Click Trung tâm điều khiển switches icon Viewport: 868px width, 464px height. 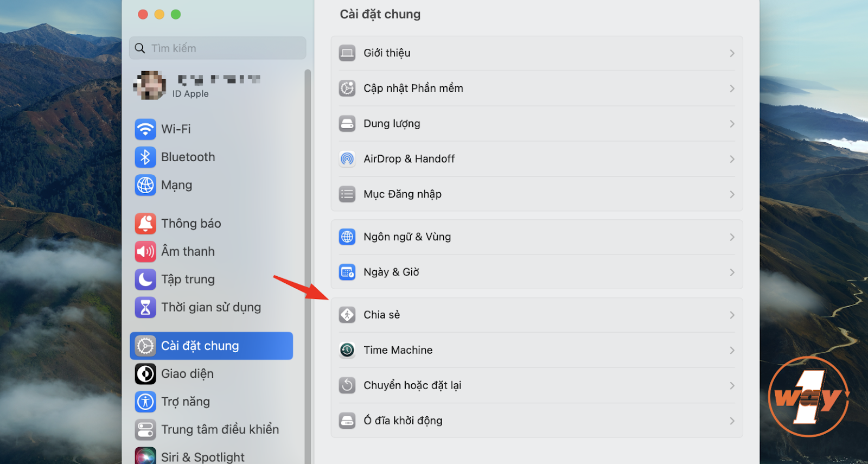tap(145, 430)
